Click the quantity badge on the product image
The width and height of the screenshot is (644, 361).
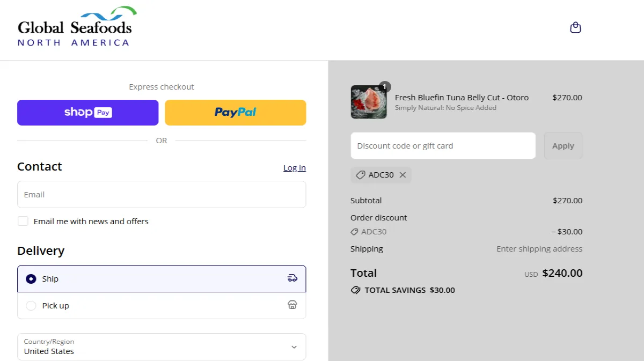click(x=385, y=86)
